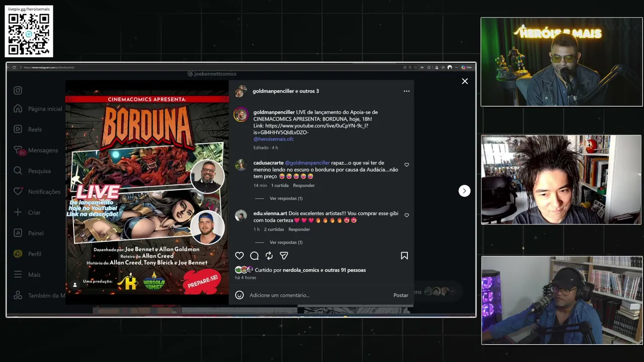This screenshot has height=362, width=644.
Task: Click Responder on edu.vienna.art's comment
Action: point(299,229)
